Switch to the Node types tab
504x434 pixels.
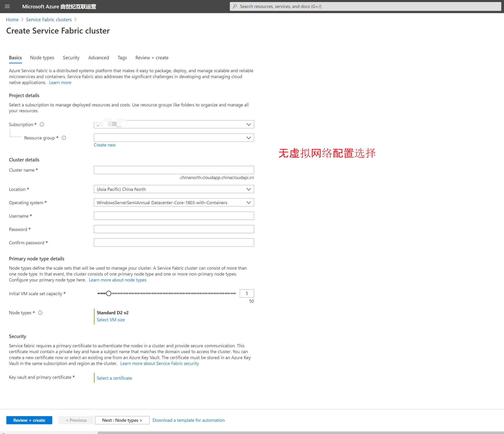pos(42,58)
